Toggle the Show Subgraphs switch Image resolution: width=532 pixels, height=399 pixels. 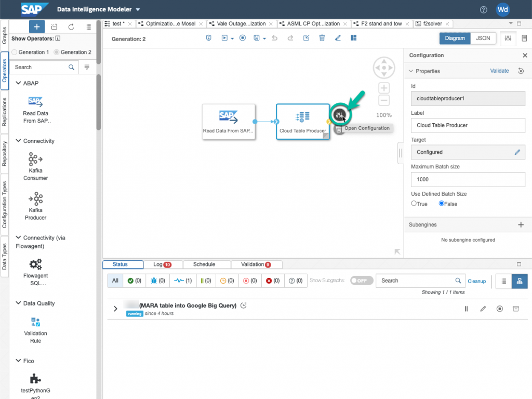point(361,281)
